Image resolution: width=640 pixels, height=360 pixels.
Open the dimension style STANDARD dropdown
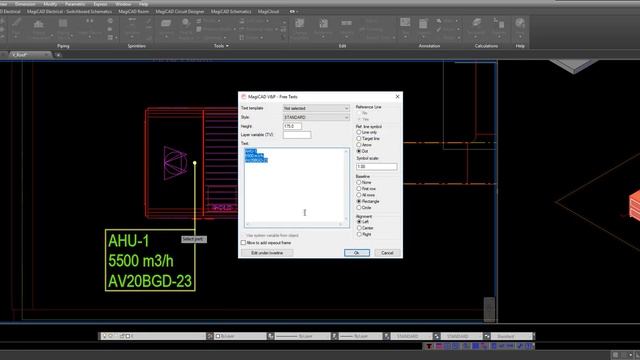tap(461, 336)
